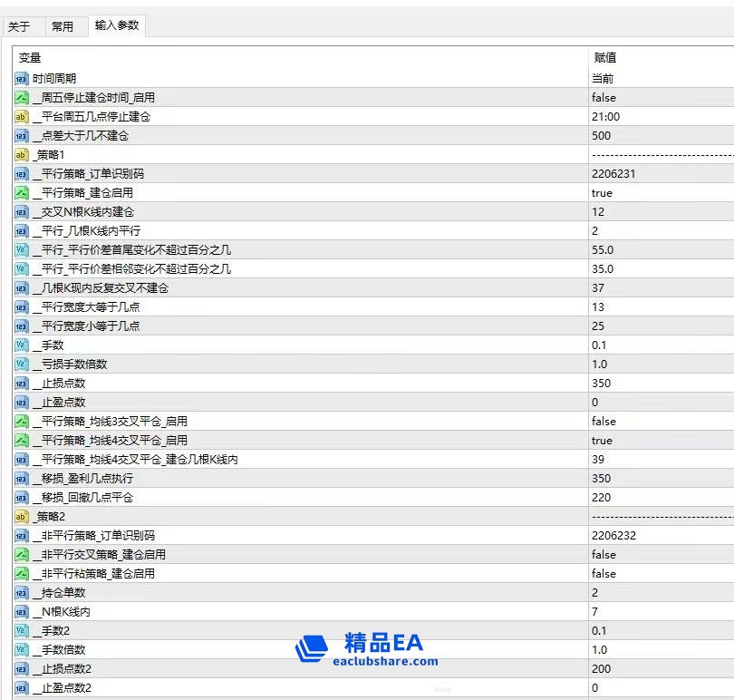Toggle the true value of _平行策略_建仓启用
The height and width of the screenshot is (700, 734).
pos(602,193)
